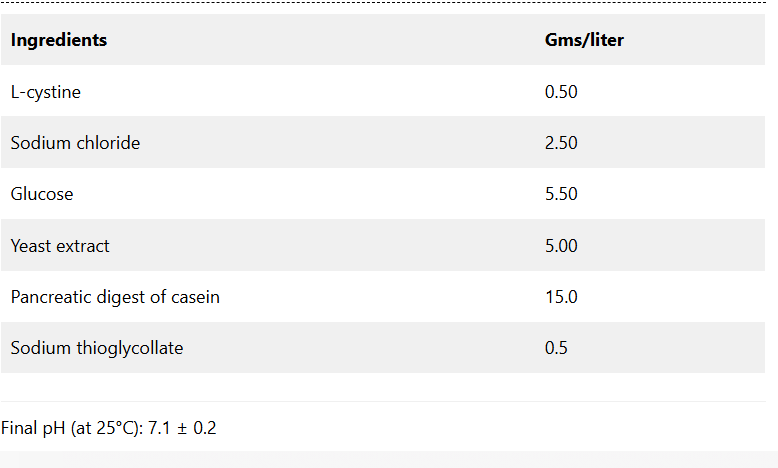Click the Sodium thioglycollate value 0.5
This screenshot has height=468, width=778.
556,348
